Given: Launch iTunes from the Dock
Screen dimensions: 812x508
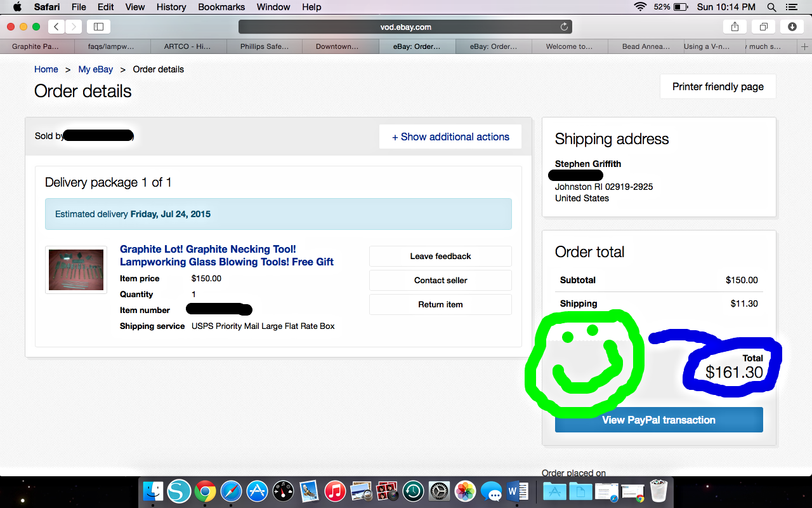Looking at the screenshot, I should (x=335, y=491).
